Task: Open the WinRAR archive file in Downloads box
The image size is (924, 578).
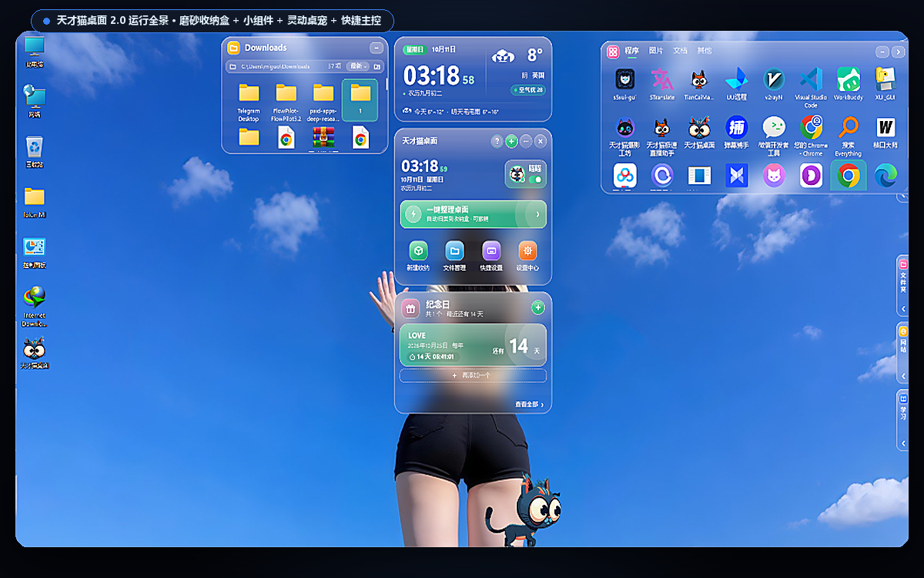Action: click(x=323, y=138)
